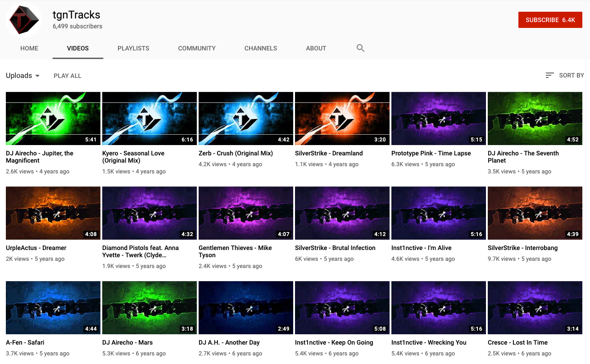Open Zerb - Crush video thumbnail
The width and height of the screenshot is (590, 364).
246,118
